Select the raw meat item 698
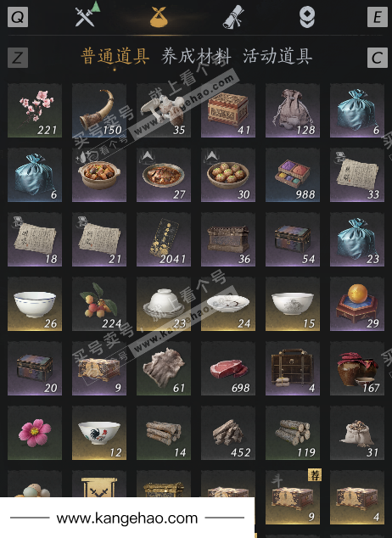This screenshot has height=538, width=392. 228,368
